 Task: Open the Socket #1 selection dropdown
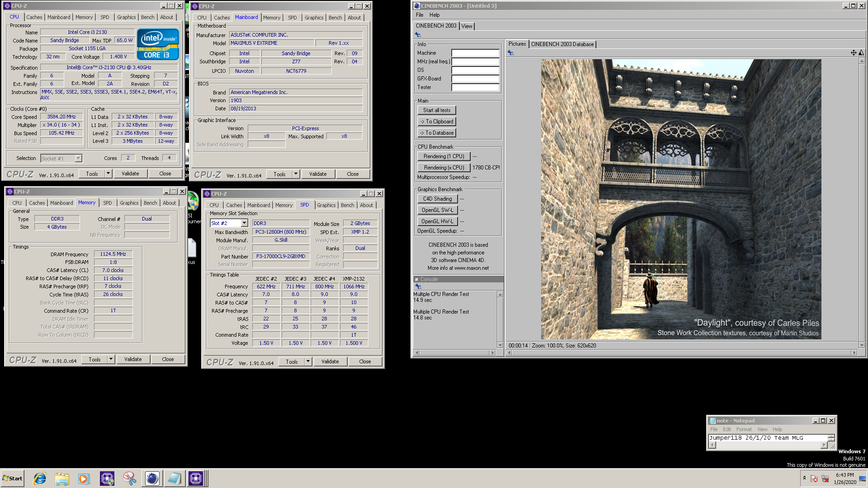[x=78, y=159]
